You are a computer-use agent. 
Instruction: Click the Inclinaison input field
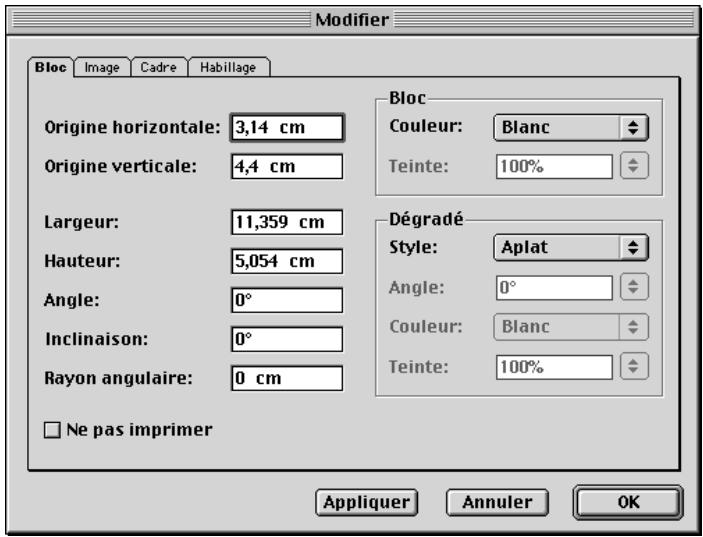point(287,339)
